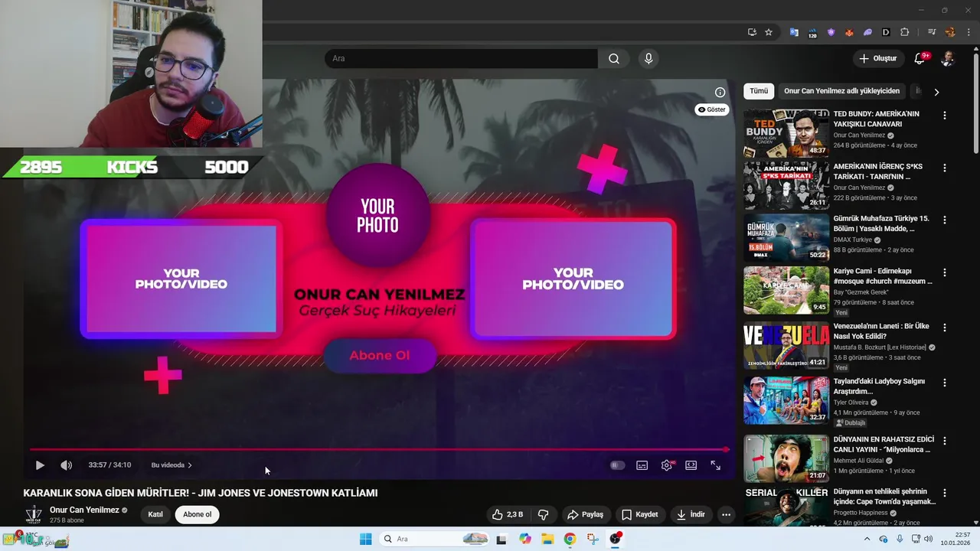Image resolution: width=980 pixels, height=551 pixels.
Task: Open more actions menu below video
Action: click(726, 514)
